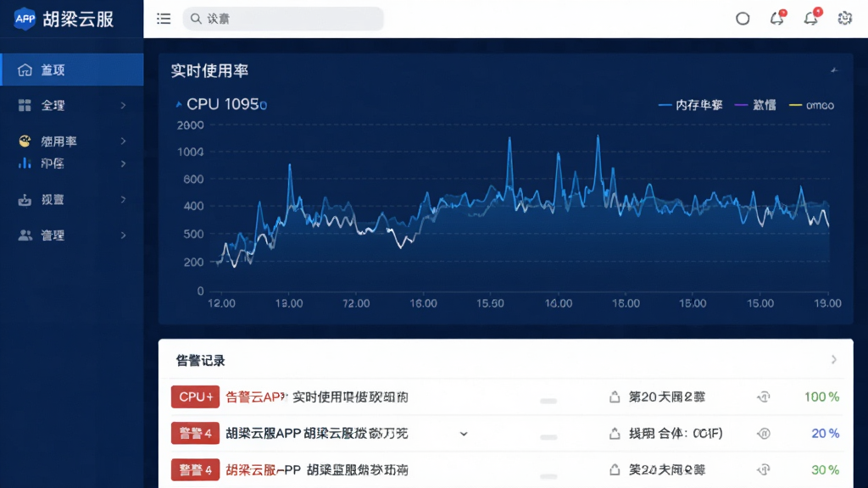Click the download-tray sidebar icon
The height and width of the screenshot is (488, 868).
(x=25, y=200)
